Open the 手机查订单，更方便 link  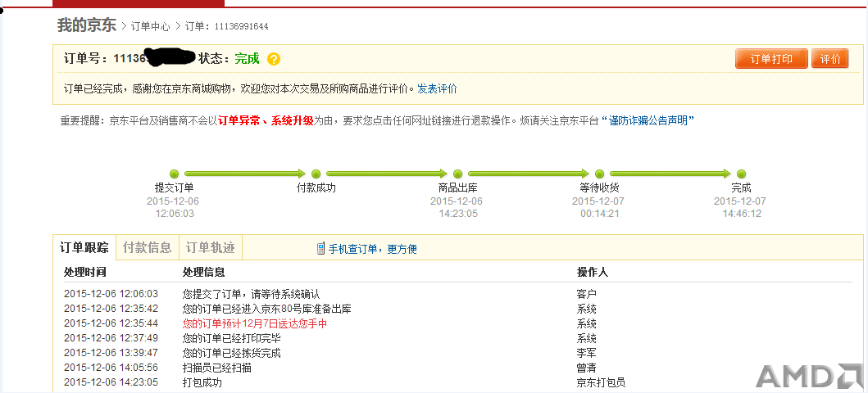coord(373,249)
